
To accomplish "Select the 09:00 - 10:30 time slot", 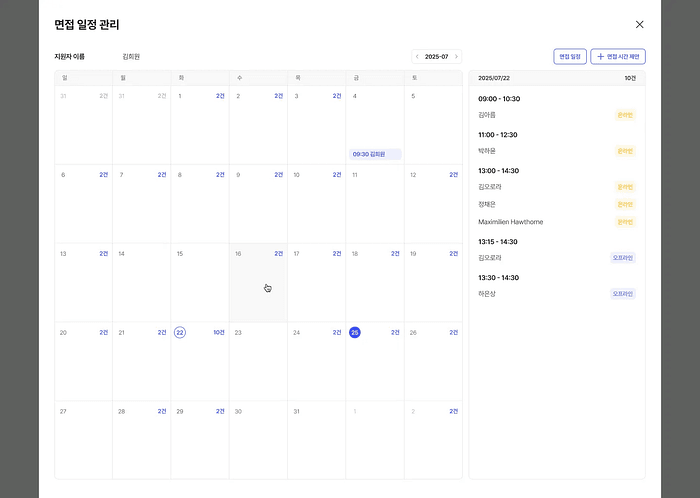I will pyautogui.click(x=499, y=99).
